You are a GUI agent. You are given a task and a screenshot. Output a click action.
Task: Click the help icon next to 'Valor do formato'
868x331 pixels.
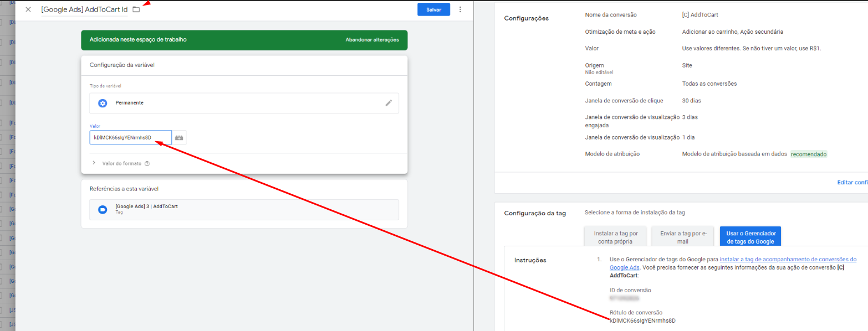coord(147,164)
